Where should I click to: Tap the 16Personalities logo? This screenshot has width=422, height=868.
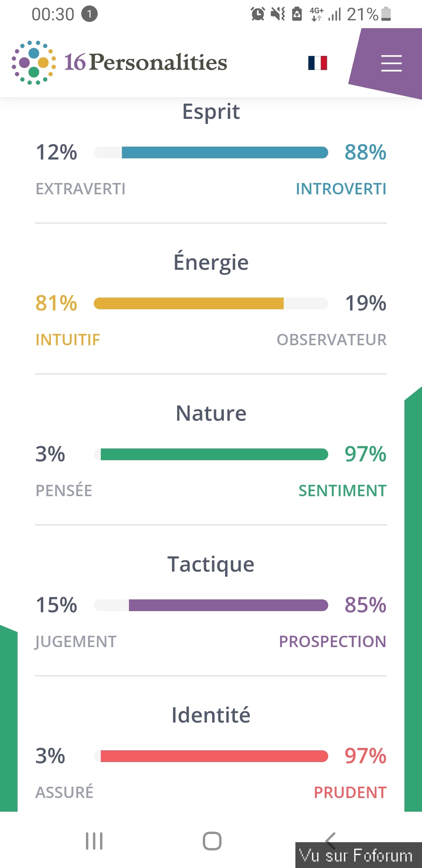click(120, 63)
